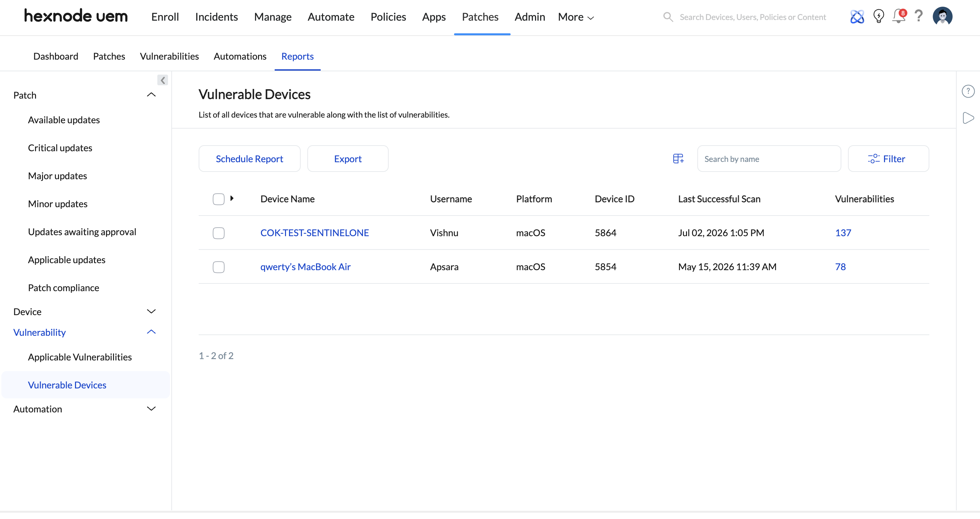Open the Admin menu
This screenshot has width=980, height=519.
pos(530,17)
